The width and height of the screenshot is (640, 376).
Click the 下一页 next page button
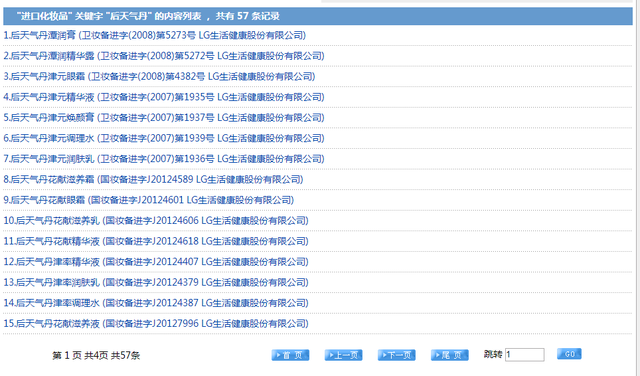(x=397, y=355)
